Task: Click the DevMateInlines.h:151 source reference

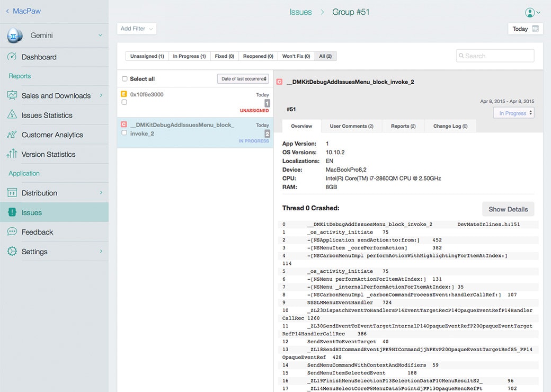Action: point(488,224)
